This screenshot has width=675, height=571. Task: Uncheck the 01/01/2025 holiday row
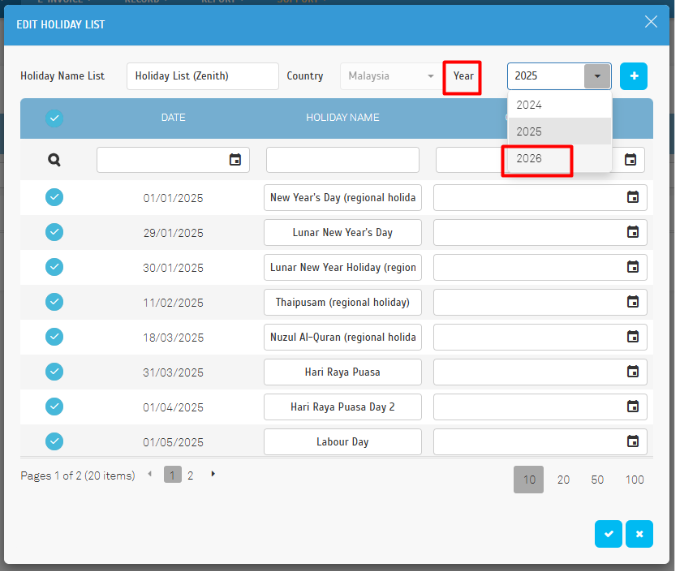(54, 198)
